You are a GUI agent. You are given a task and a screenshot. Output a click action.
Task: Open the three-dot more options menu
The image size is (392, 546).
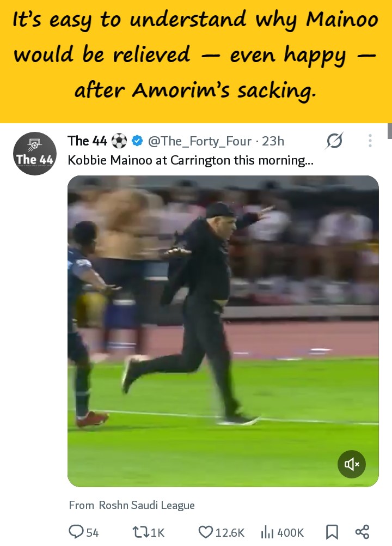pos(370,141)
